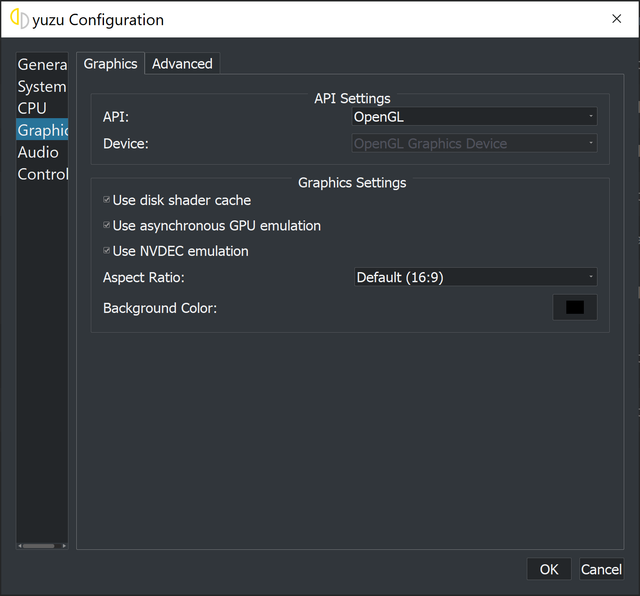Open the Device dropdown for OpenGL Graphics Device
Image resolution: width=640 pixels, height=596 pixels.
click(474, 143)
